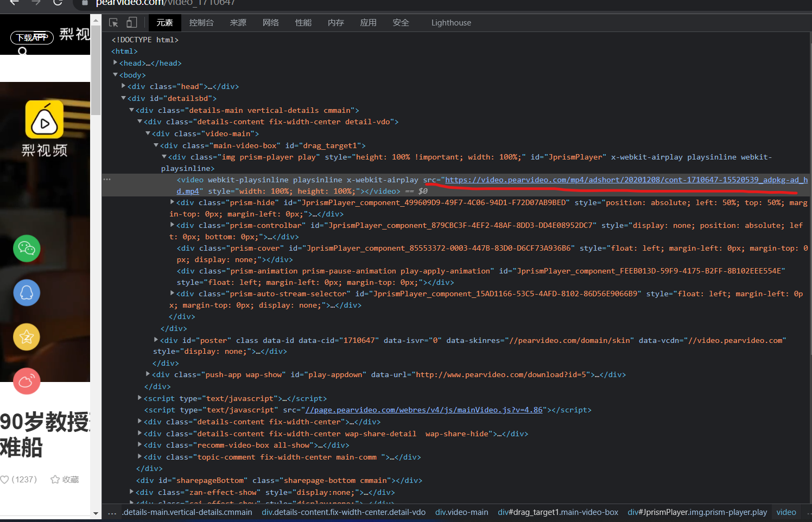Click the yellow Pear Video app logo
This screenshot has width=812, height=522.
point(45,119)
